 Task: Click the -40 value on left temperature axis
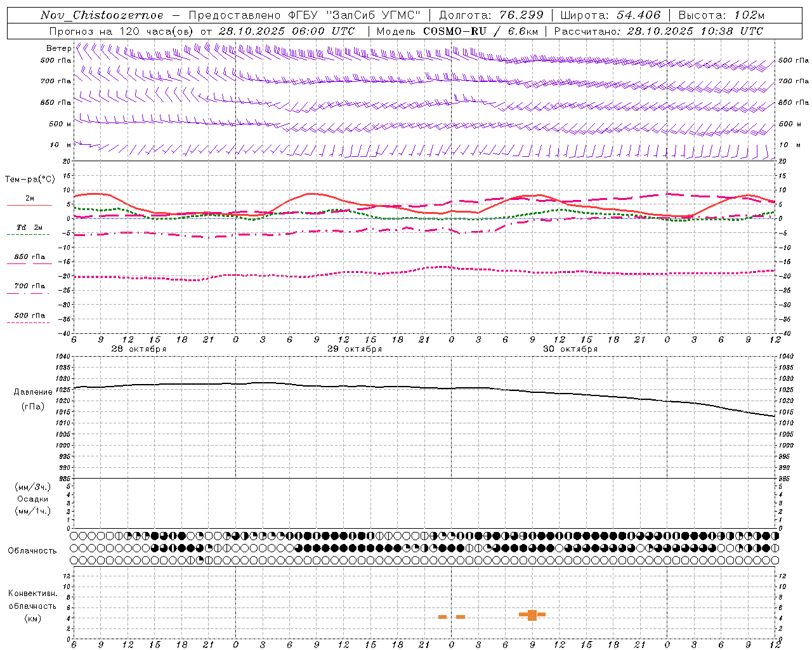click(x=65, y=333)
